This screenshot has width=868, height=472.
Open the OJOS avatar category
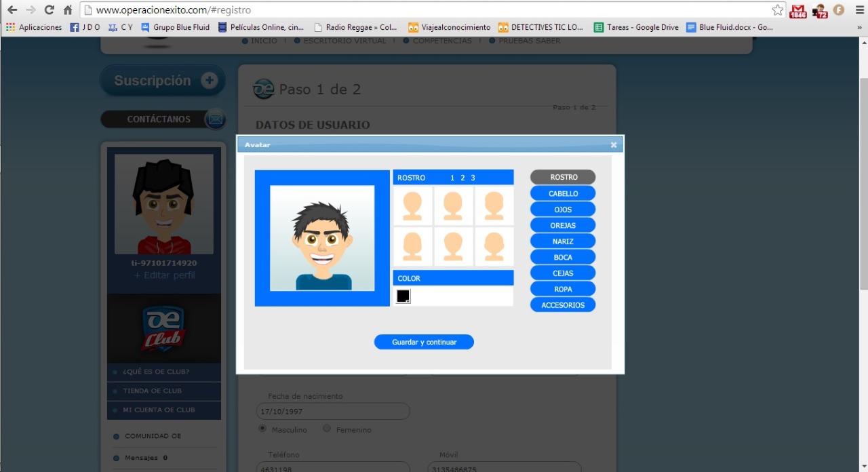[563, 210]
